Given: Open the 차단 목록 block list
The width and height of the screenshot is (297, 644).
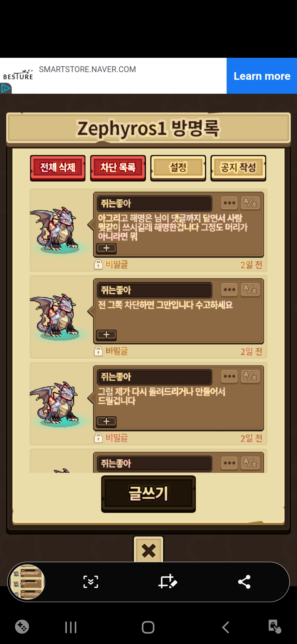Looking at the screenshot, I should click(x=118, y=168).
